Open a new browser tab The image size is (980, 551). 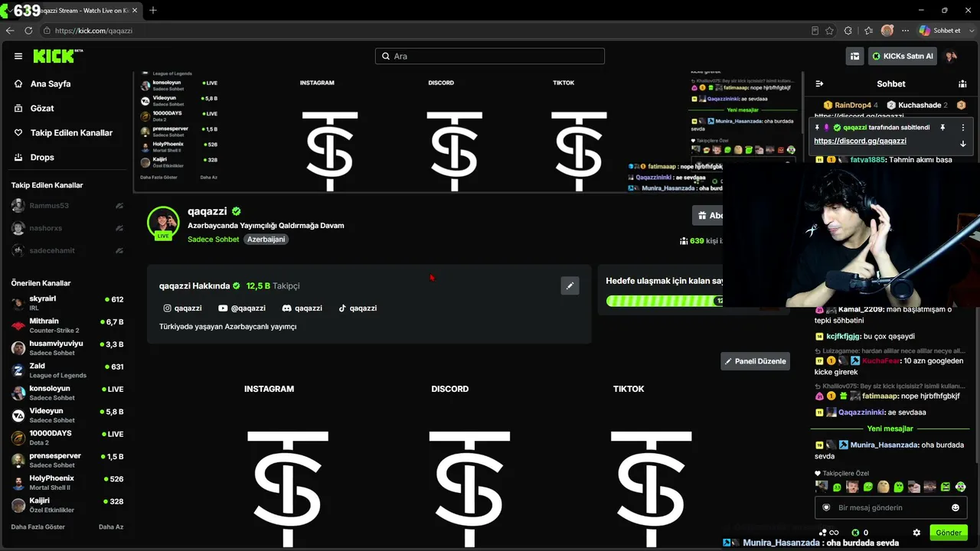(153, 10)
